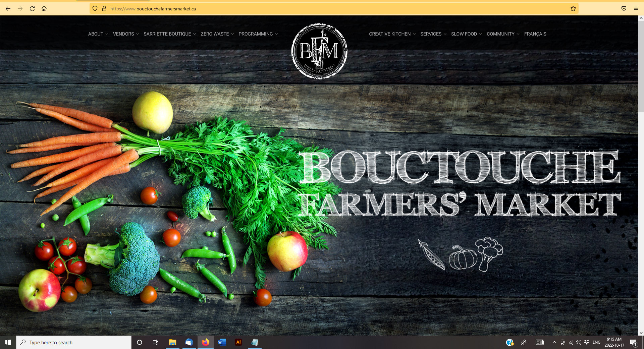Open the volume speaker control
Image resolution: width=644 pixels, height=349 pixels.
579,342
